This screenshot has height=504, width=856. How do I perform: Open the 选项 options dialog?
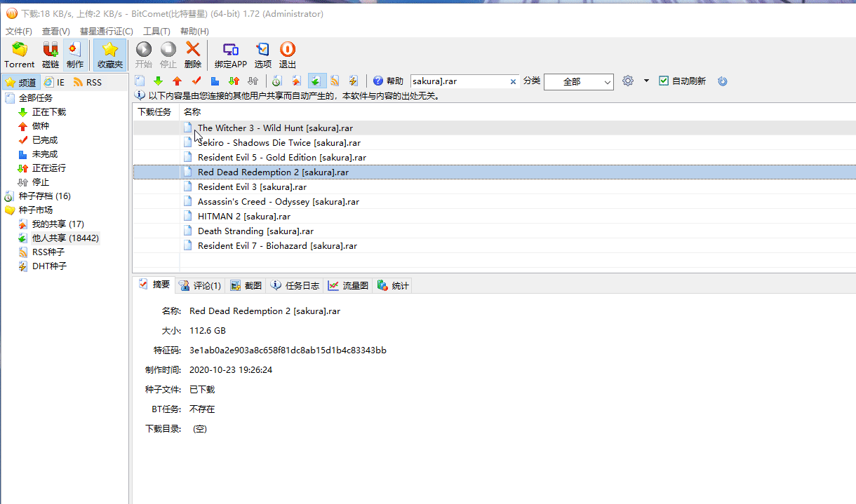[x=263, y=55]
